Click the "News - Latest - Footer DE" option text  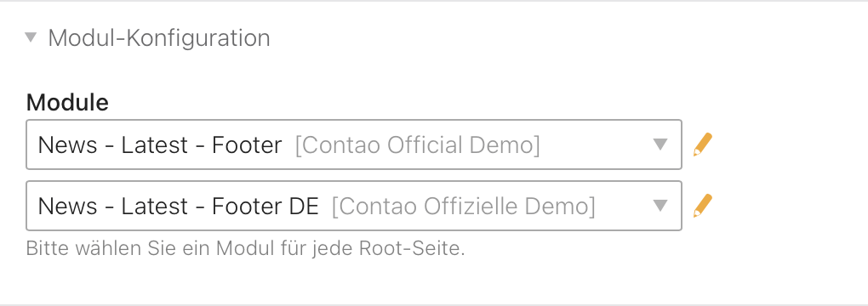pos(178,207)
